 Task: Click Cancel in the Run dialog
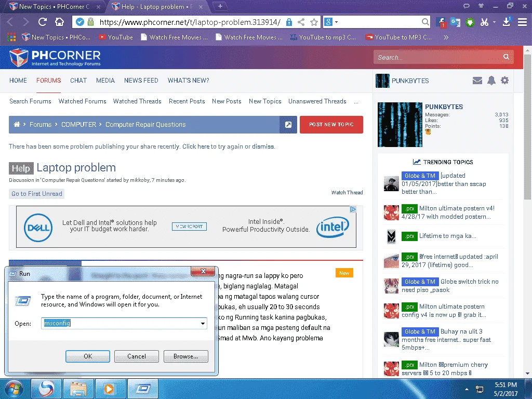click(x=137, y=356)
